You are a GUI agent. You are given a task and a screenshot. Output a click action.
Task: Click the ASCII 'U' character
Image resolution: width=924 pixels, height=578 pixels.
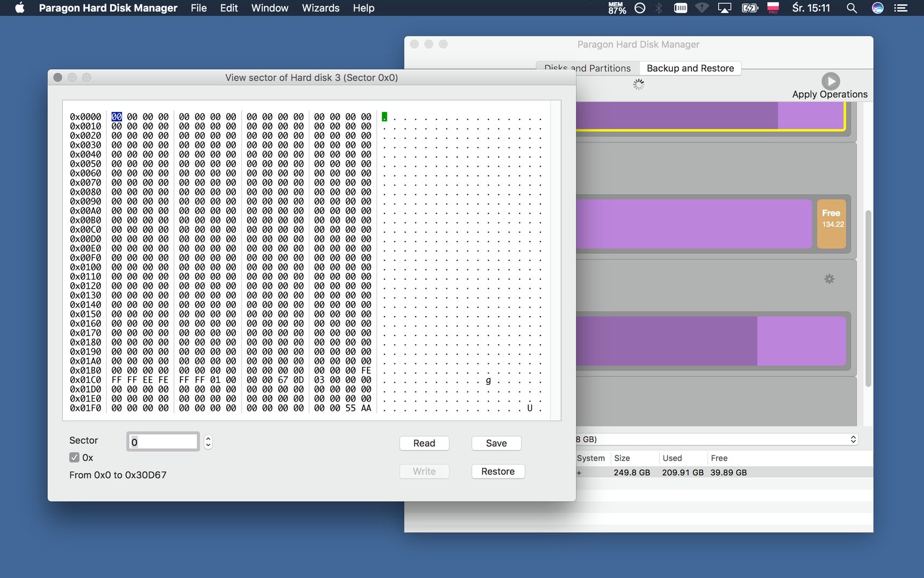530,408
